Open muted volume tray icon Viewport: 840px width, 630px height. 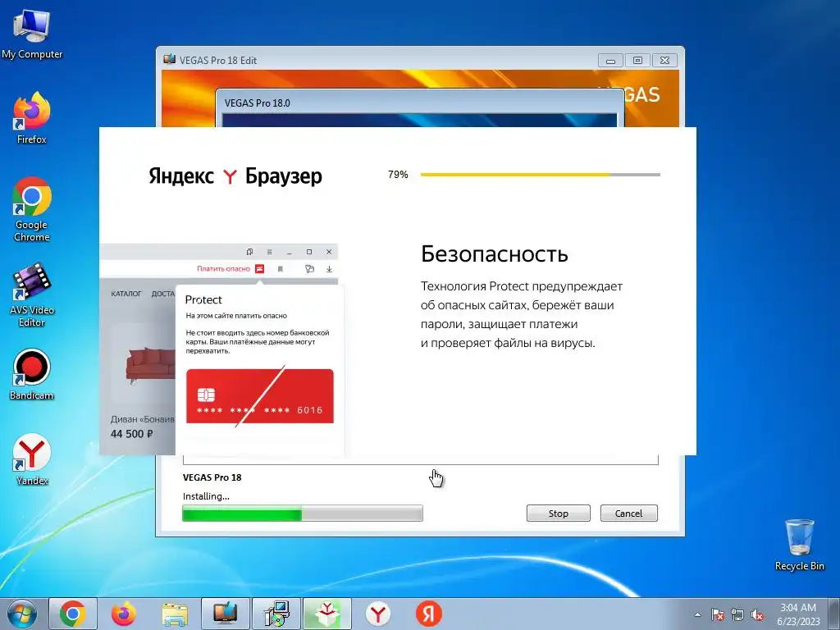(x=757, y=614)
